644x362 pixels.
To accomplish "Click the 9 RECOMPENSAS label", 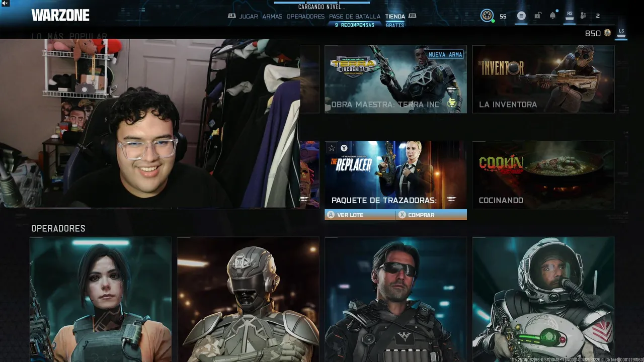I will click(355, 25).
